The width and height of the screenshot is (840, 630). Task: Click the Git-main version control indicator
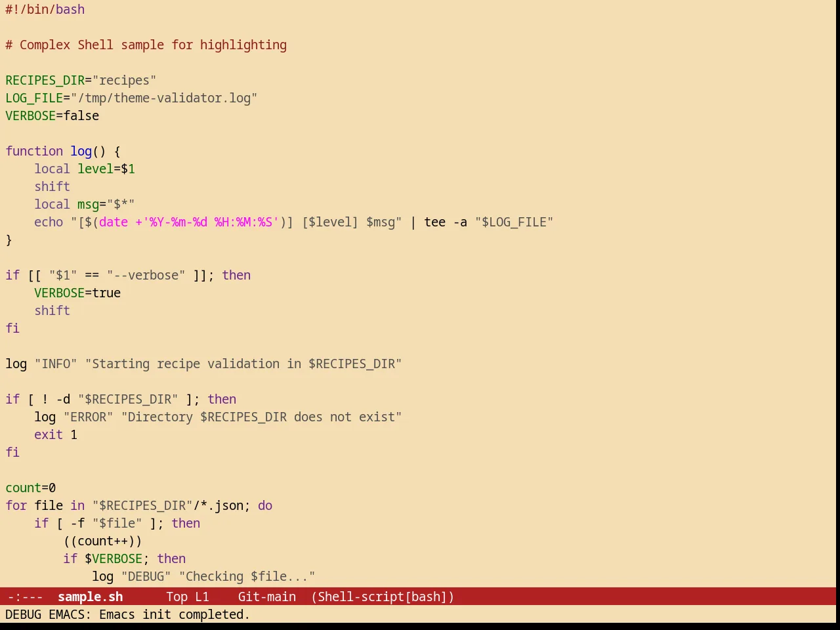pyautogui.click(x=266, y=597)
